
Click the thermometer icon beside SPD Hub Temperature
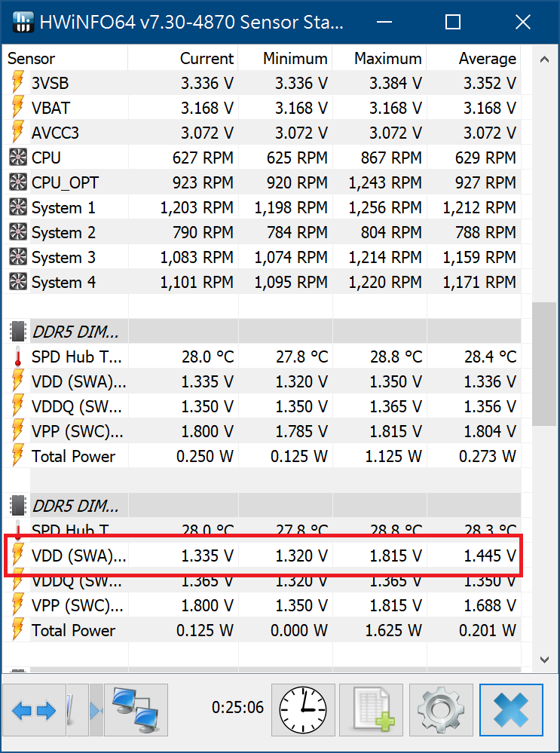coord(17,357)
